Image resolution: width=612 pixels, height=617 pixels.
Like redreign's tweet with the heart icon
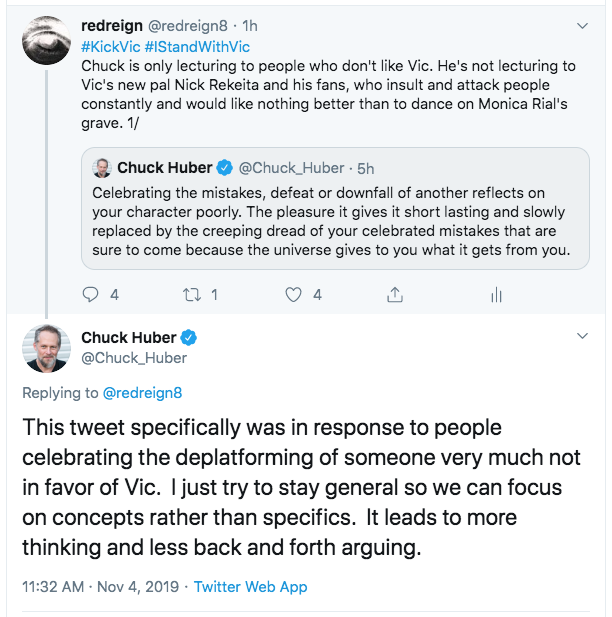[x=293, y=294]
